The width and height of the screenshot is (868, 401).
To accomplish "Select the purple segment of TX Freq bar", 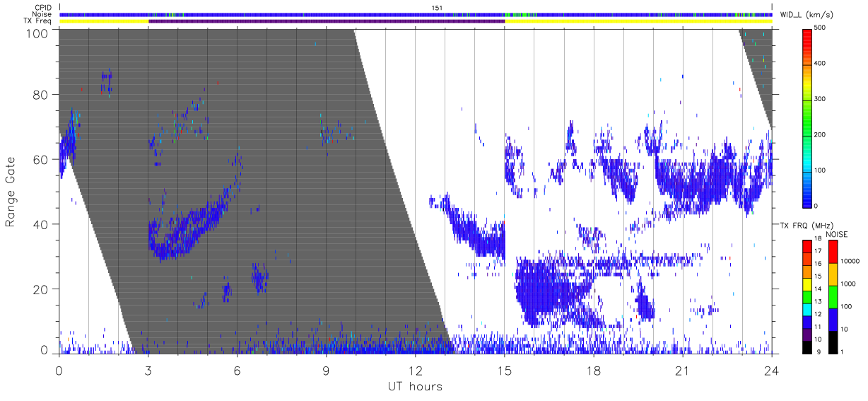I will [327, 21].
